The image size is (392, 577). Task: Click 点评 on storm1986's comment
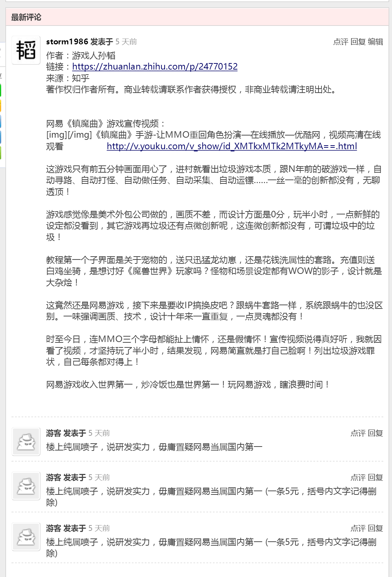340,42
